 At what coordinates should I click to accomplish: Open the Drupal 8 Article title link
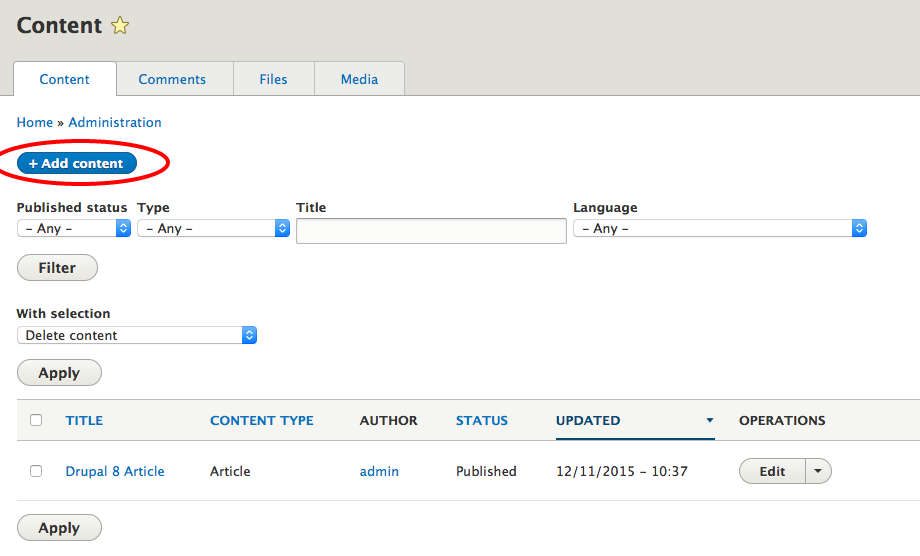pyautogui.click(x=115, y=471)
